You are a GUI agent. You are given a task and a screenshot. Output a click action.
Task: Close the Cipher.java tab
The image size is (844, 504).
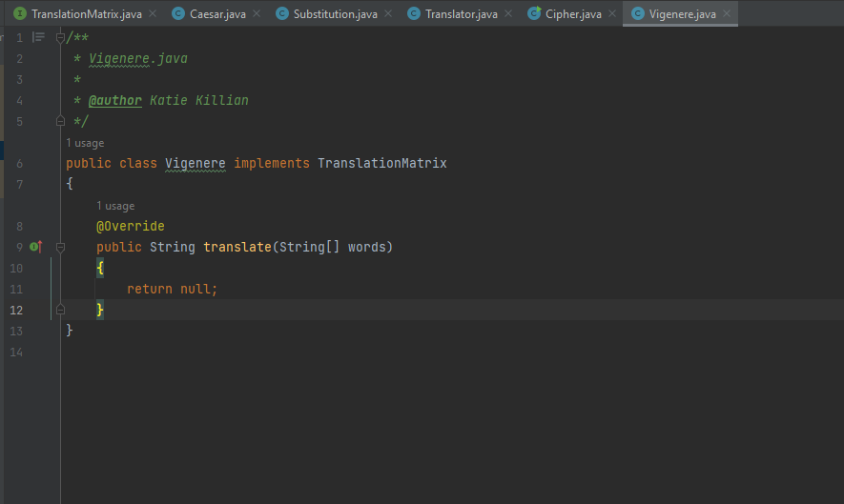[x=612, y=13]
